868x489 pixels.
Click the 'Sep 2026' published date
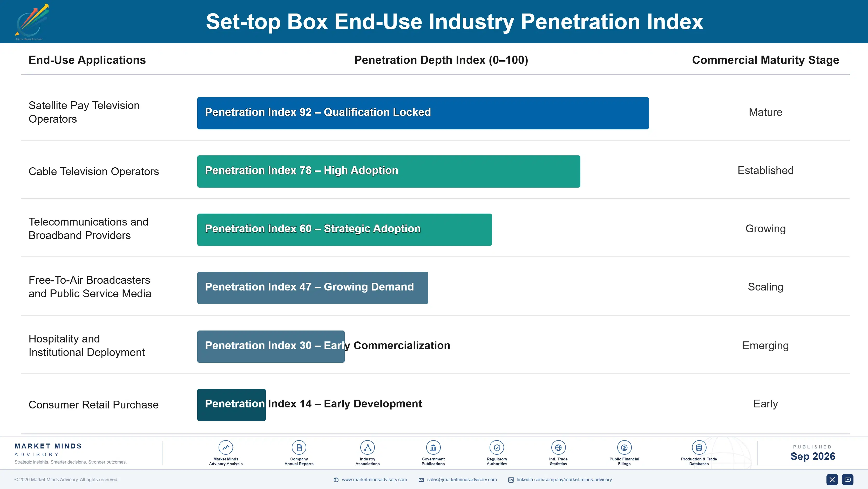tap(812, 456)
